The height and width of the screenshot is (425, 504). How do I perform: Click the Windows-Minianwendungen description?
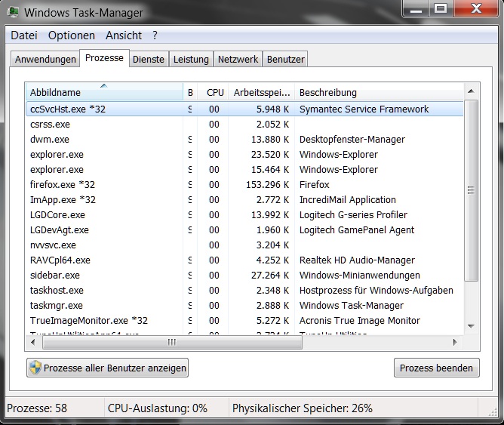coord(360,276)
